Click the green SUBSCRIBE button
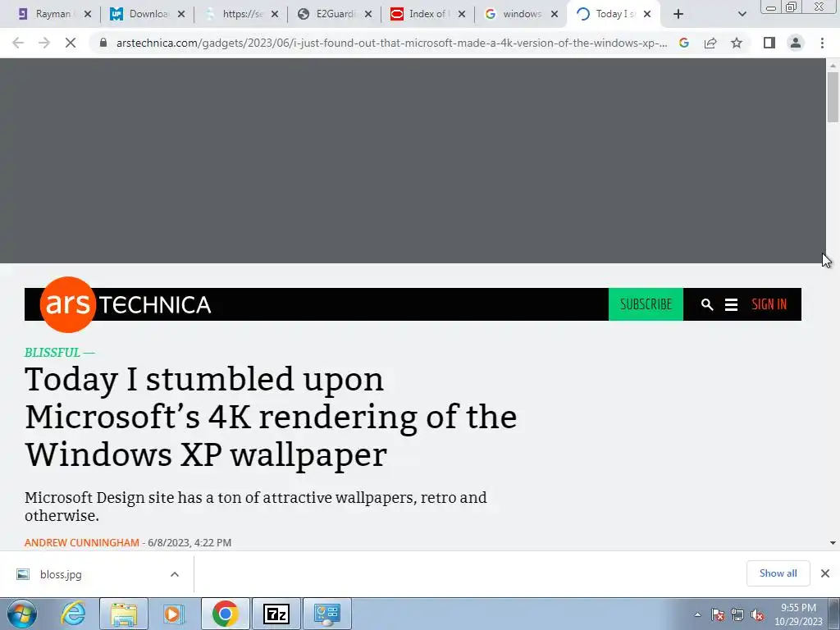The width and height of the screenshot is (840, 630). pos(646,304)
